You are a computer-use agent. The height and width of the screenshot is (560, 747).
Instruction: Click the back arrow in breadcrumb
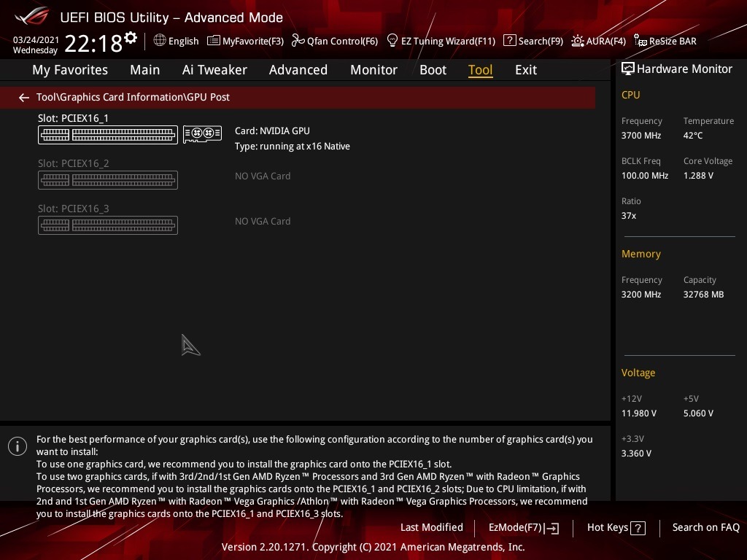[x=24, y=98]
